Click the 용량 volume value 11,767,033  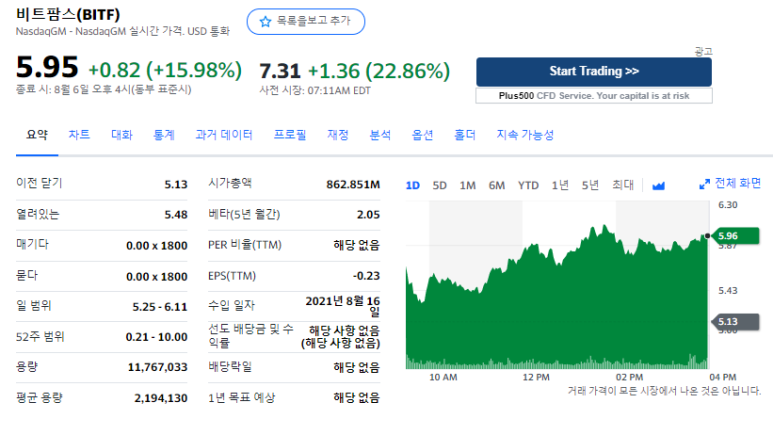point(158,367)
